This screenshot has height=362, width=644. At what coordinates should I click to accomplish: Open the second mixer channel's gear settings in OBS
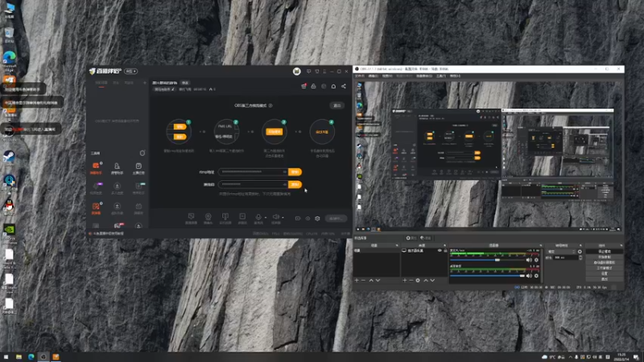536,276
